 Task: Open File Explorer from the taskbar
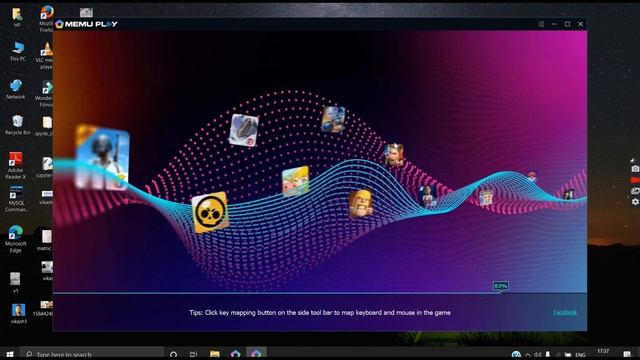[x=215, y=354]
